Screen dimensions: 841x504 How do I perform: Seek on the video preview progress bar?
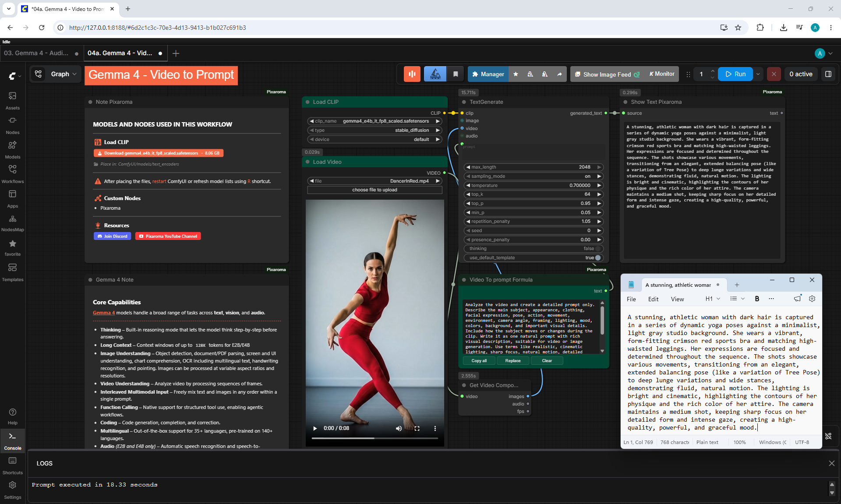click(x=375, y=438)
